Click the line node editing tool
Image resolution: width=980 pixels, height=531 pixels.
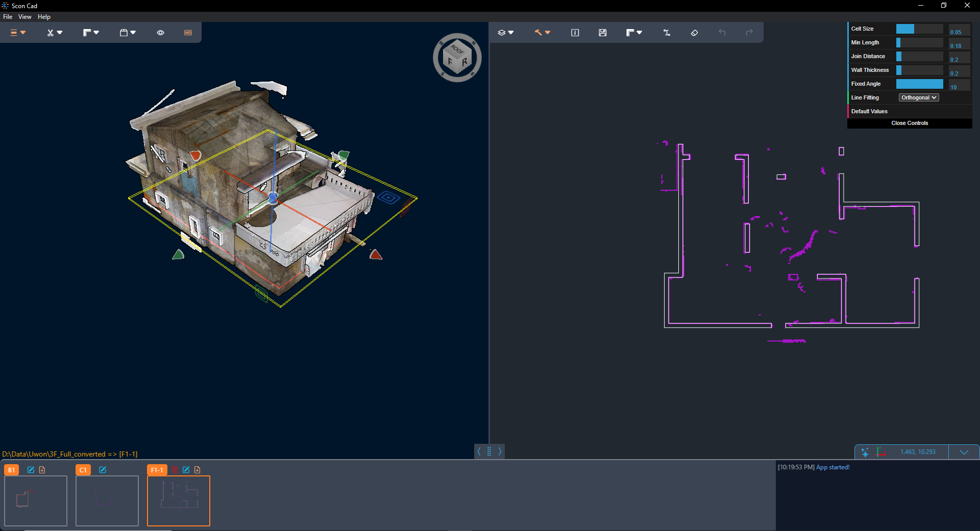point(667,33)
